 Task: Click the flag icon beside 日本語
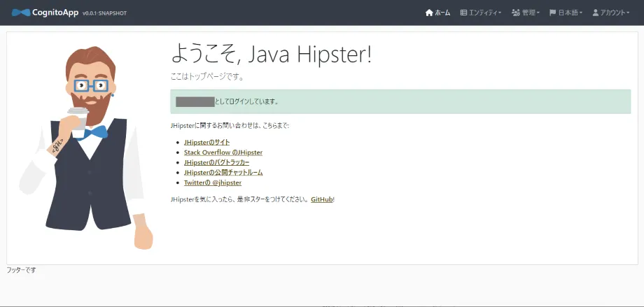tap(552, 13)
